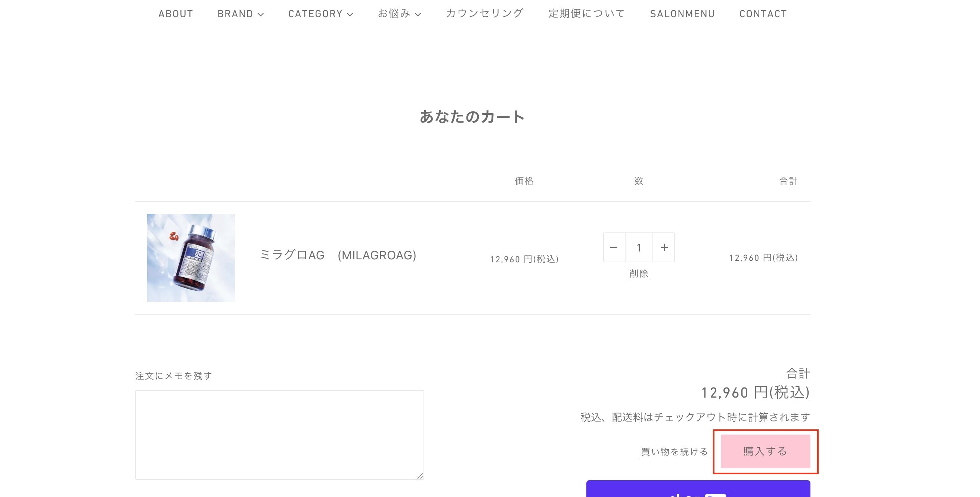The image size is (980, 497).
Task: Click the purple Shop Pay button
Action: pos(698,490)
